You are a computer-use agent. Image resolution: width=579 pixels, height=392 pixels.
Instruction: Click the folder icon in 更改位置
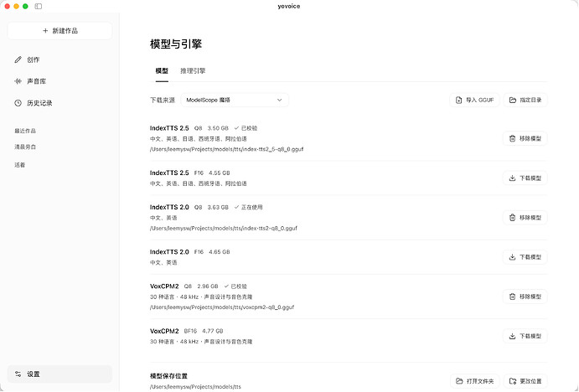click(x=513, y=381)
